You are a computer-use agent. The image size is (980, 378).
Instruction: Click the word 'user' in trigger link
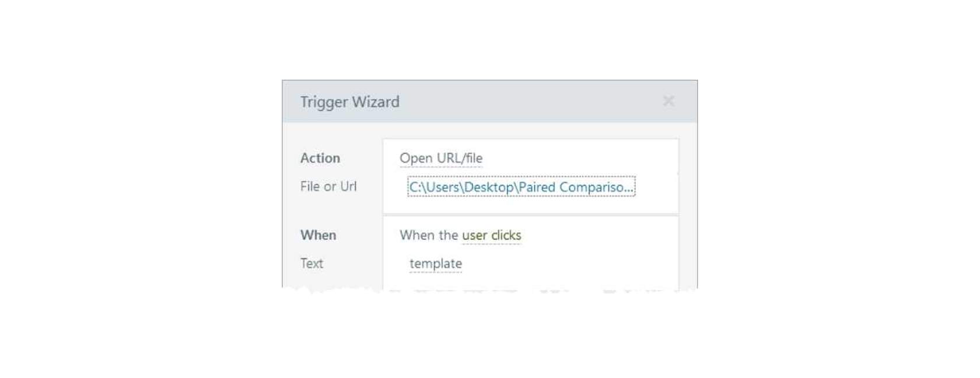[474, 236]
